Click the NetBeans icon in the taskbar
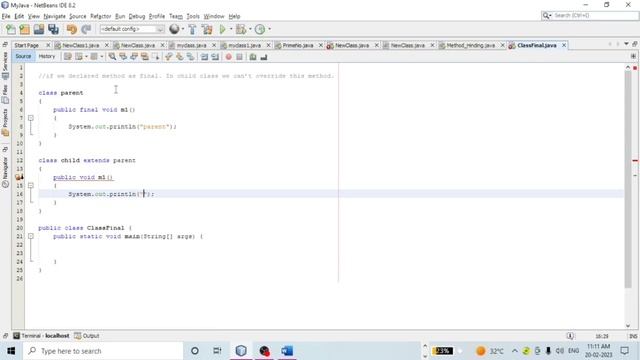Image resolution: width=640 pixels, height=360 pixels. [x=241, y=351]
